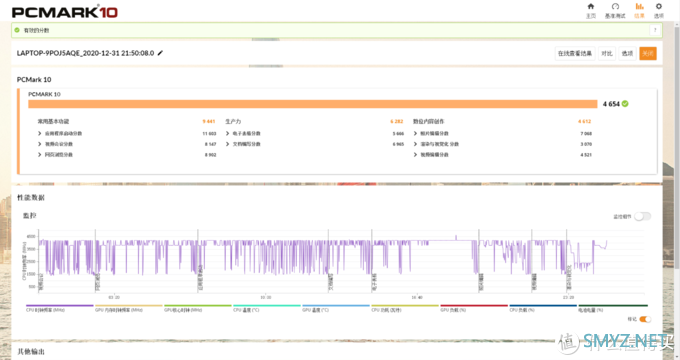Click the 选项 button beside 对比
Image resolution: width=680 pixels, height=360 pixels.
[x=628, y=53]
